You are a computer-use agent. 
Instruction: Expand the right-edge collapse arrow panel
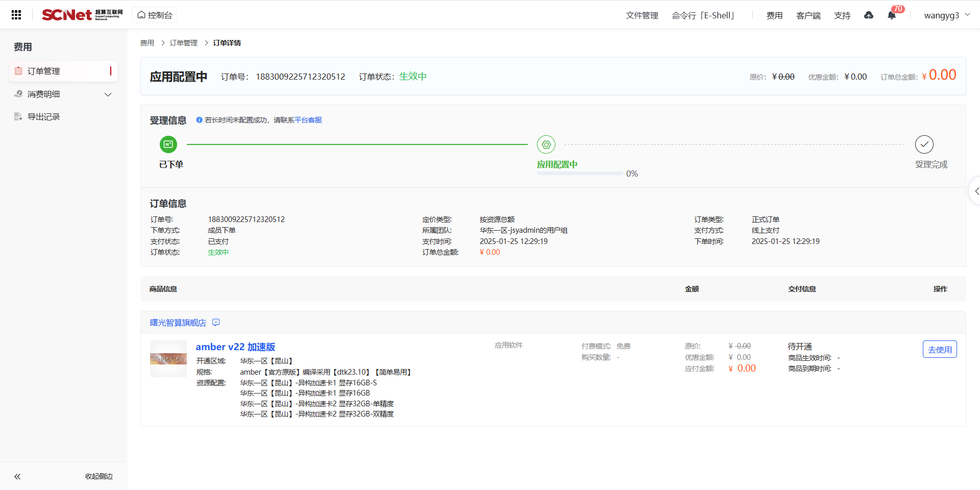[975, 191]
